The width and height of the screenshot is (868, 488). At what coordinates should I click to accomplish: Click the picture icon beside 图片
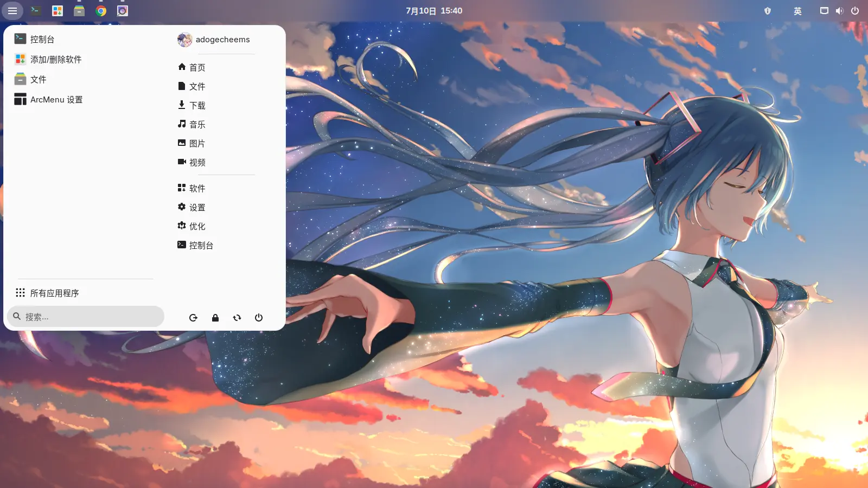coord(182,143)
